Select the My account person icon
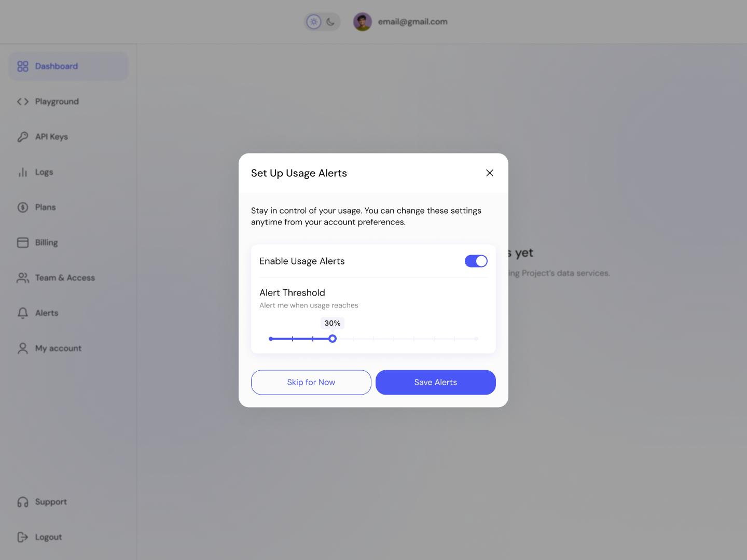 coord(23,348)
